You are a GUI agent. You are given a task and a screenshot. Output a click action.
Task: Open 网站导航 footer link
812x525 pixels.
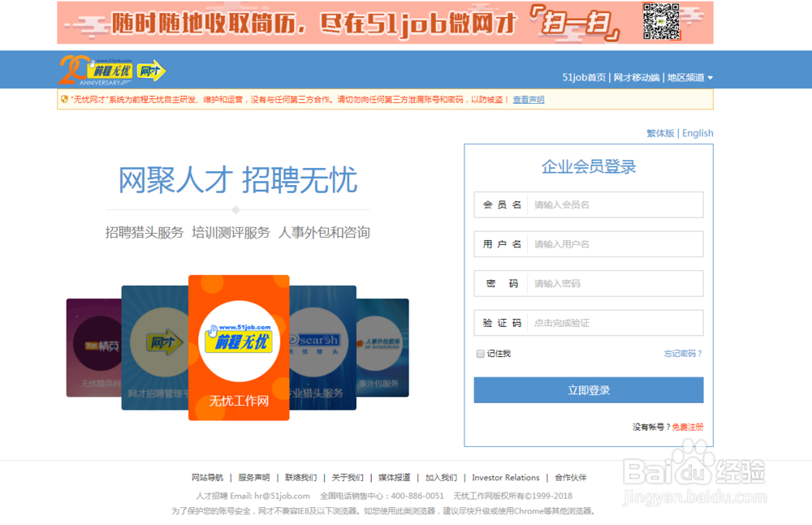pos(207,477)
